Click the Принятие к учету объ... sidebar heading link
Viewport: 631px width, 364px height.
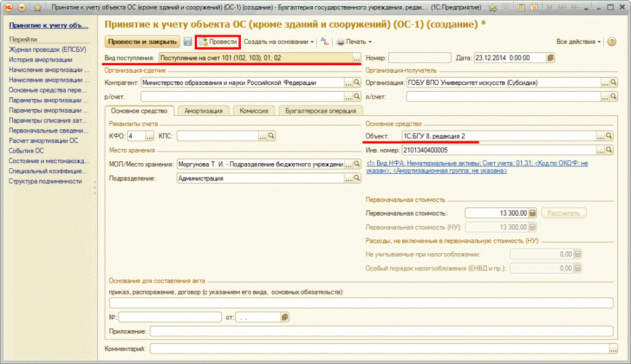coord(49,25)
